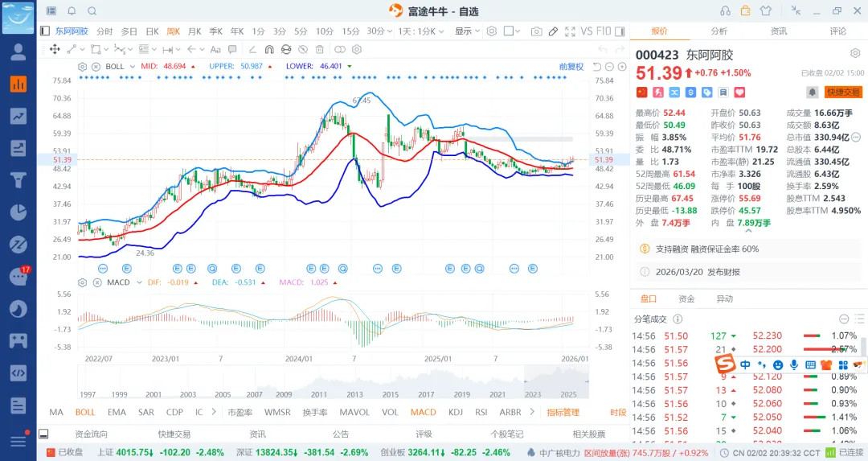Toggle the left panel collapse icon
Image resolution: width=868 pixels, height=461 pixels.
click(x=45, y=31)
